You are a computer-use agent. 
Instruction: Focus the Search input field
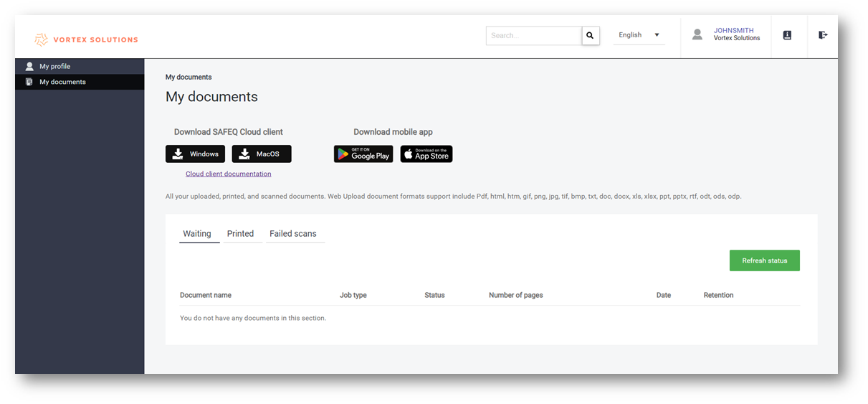click(533, 35)
